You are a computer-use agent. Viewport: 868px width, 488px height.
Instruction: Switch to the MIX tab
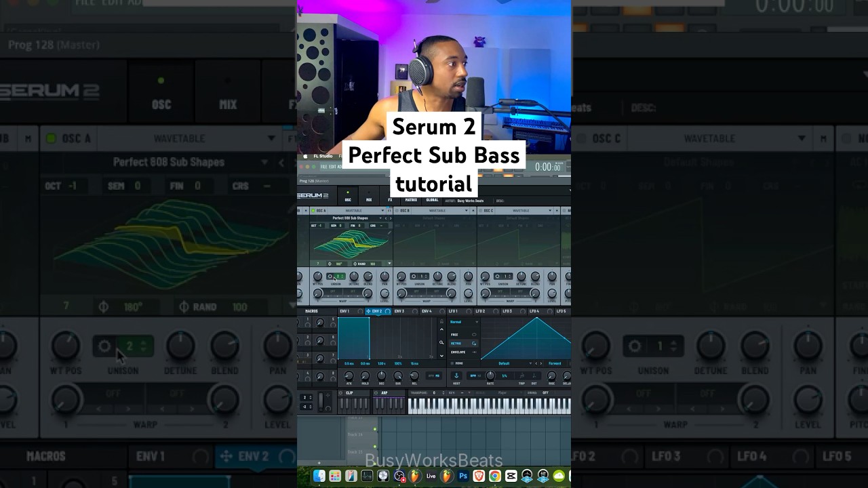[x=369, y=200]
